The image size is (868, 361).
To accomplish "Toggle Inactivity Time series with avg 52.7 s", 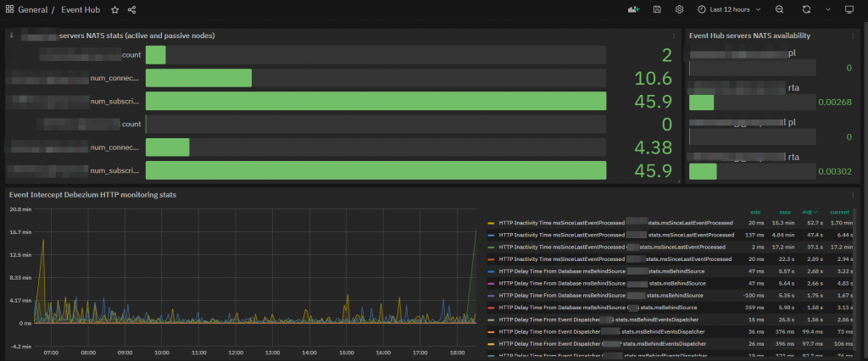I will tap(615, 223).
